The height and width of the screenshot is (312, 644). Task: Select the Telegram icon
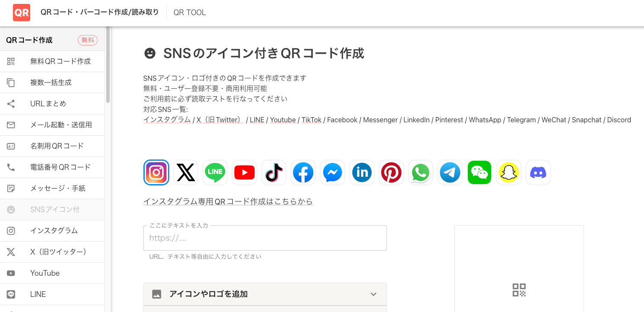(x=450, y=172)
